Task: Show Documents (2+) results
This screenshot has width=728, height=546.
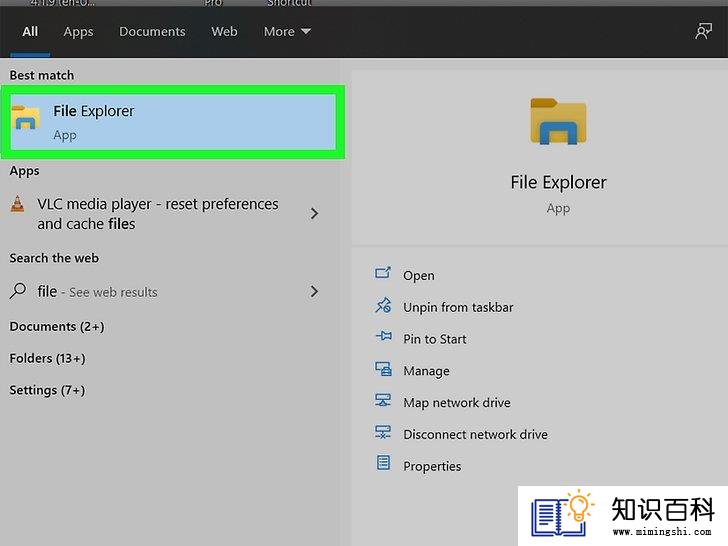Action: pyautogui.click(x=57, y=326)
